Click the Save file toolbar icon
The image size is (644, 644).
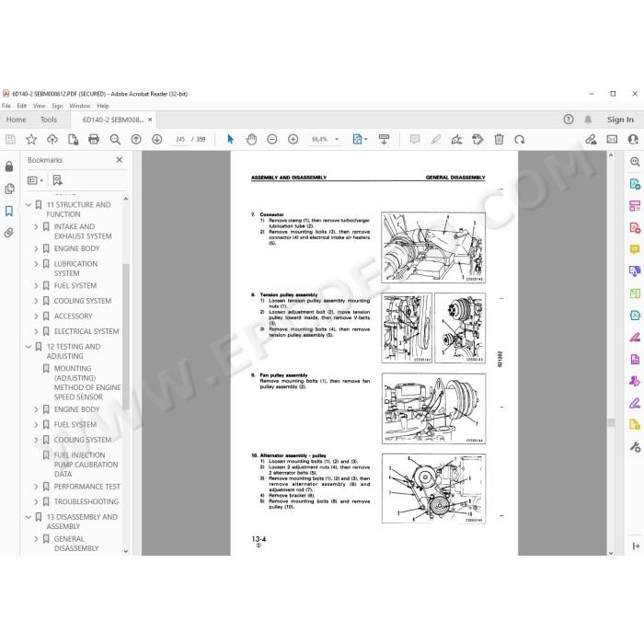pyautogui.click(x=10, y=140)
